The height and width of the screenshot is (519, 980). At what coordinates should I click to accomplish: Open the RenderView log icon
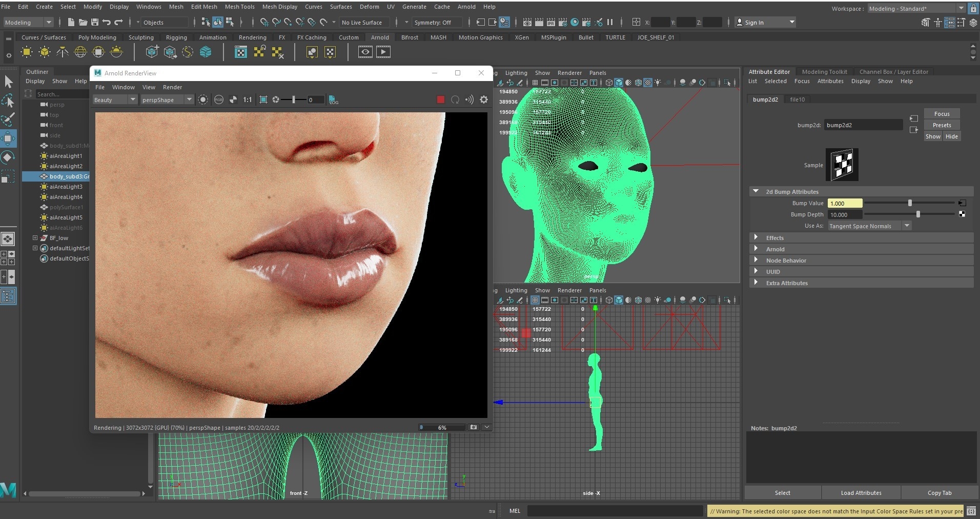pyautogui.click(x=333, y=99)
